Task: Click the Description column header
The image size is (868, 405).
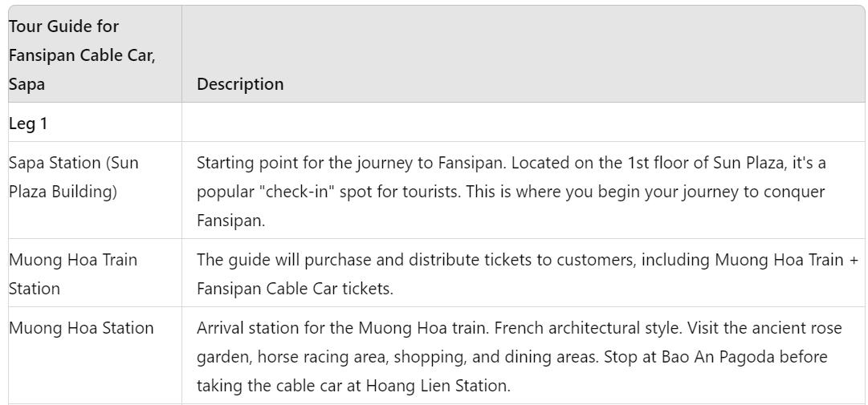Action: [240, 84]
